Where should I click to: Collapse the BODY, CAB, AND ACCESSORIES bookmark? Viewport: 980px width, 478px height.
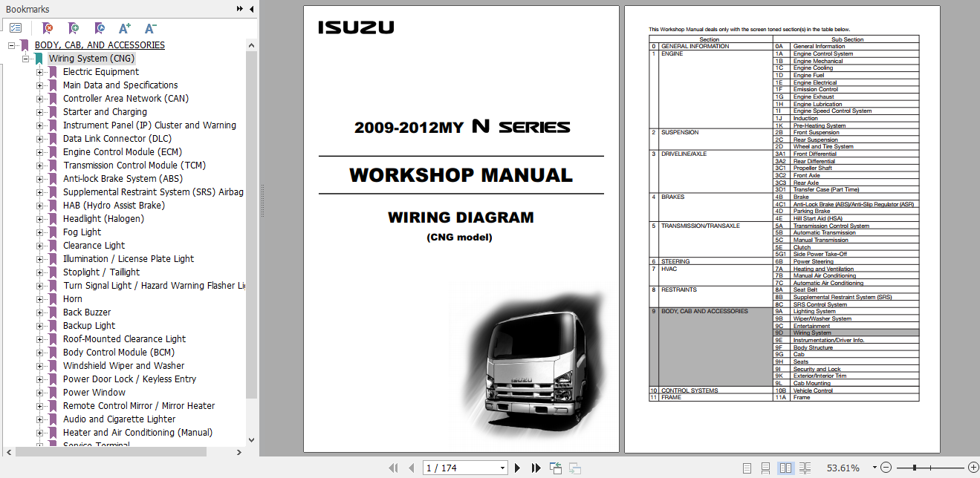12,45
